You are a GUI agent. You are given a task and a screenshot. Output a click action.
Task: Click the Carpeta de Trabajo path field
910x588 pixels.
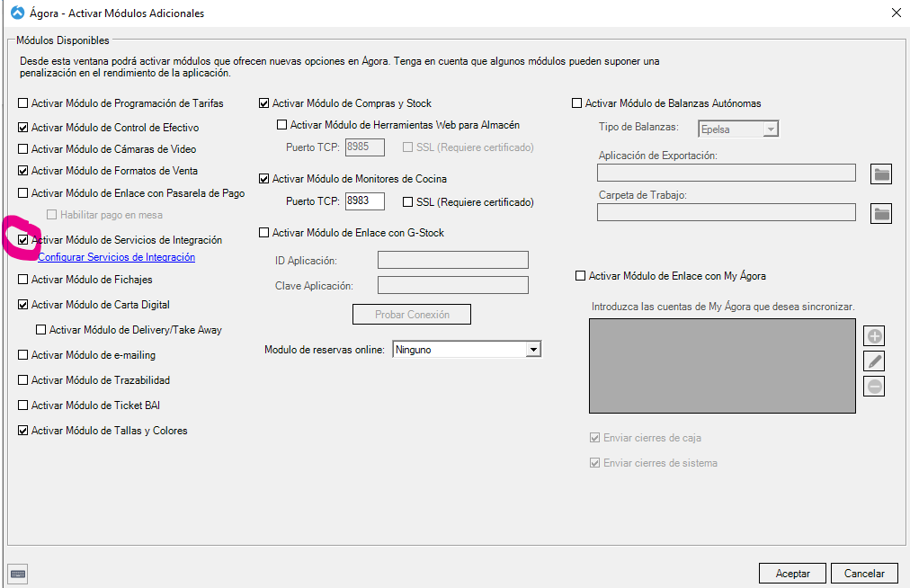point(726,212)
